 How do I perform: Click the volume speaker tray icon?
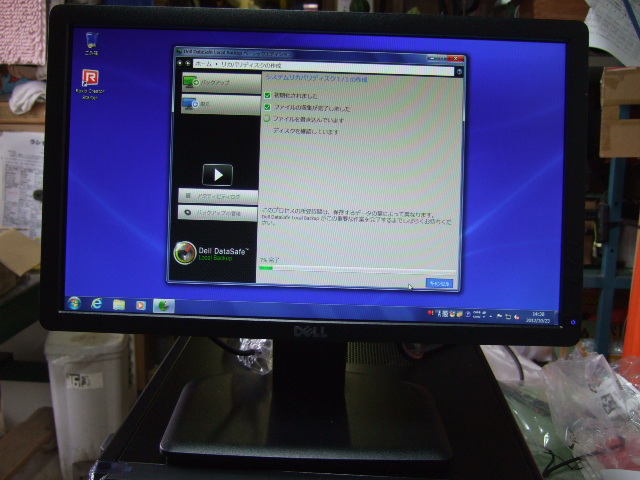(517, 317)
